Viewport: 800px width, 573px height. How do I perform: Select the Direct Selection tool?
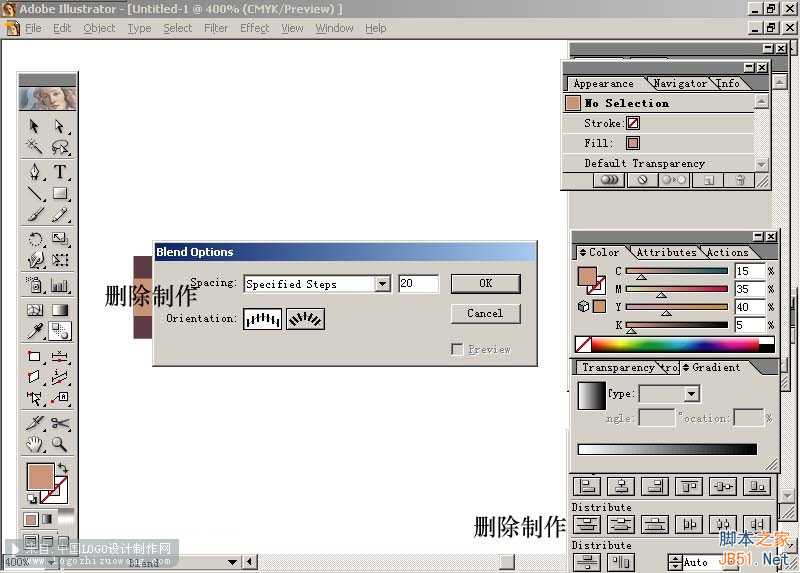[60, 126]
